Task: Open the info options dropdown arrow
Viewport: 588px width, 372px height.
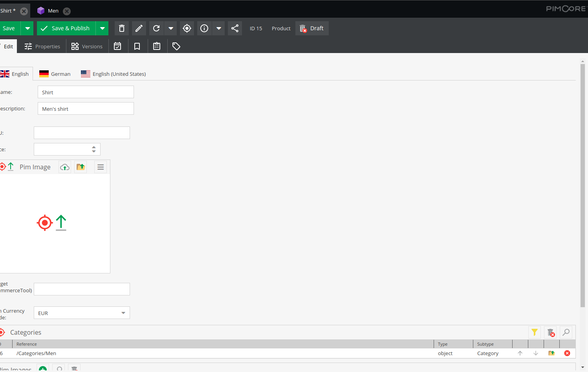Action: click(x=218, y=28)
